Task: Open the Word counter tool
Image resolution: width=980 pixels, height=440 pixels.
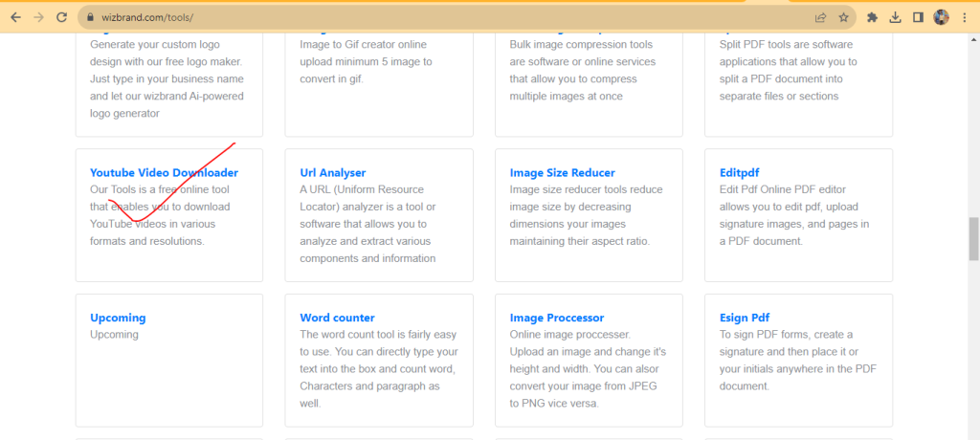Action: click(x=337, y=318)
